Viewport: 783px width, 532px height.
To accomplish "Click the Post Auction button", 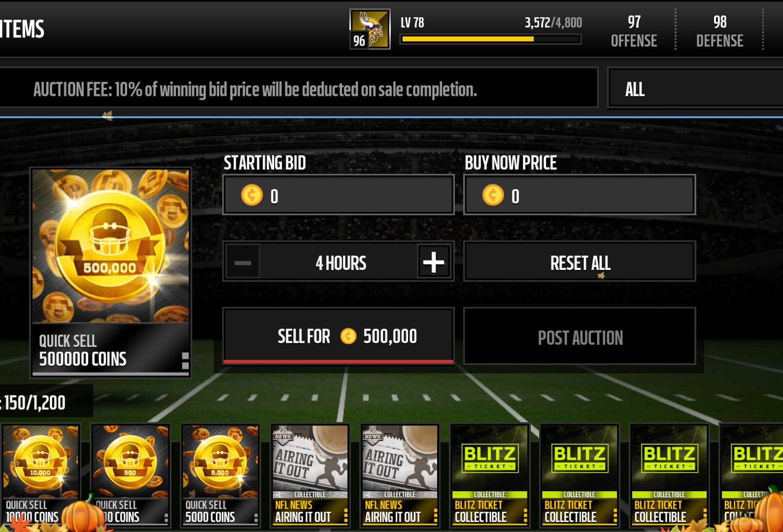I will click(x=579, y=337).
